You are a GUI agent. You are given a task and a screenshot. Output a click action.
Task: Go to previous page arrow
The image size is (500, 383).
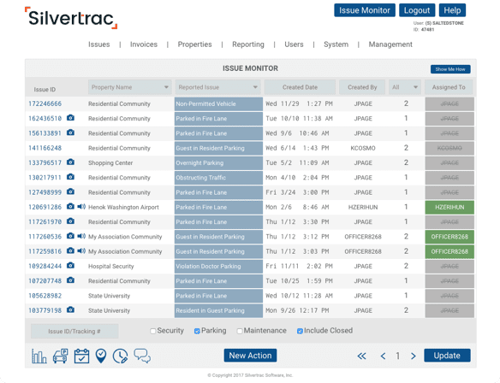pos(383,356)
